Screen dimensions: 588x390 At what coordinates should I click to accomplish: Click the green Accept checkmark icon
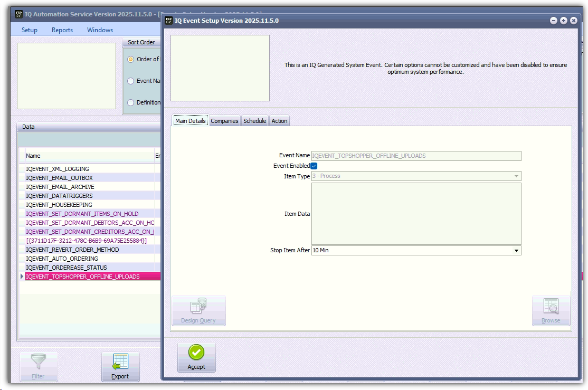(x=196, y=353)
